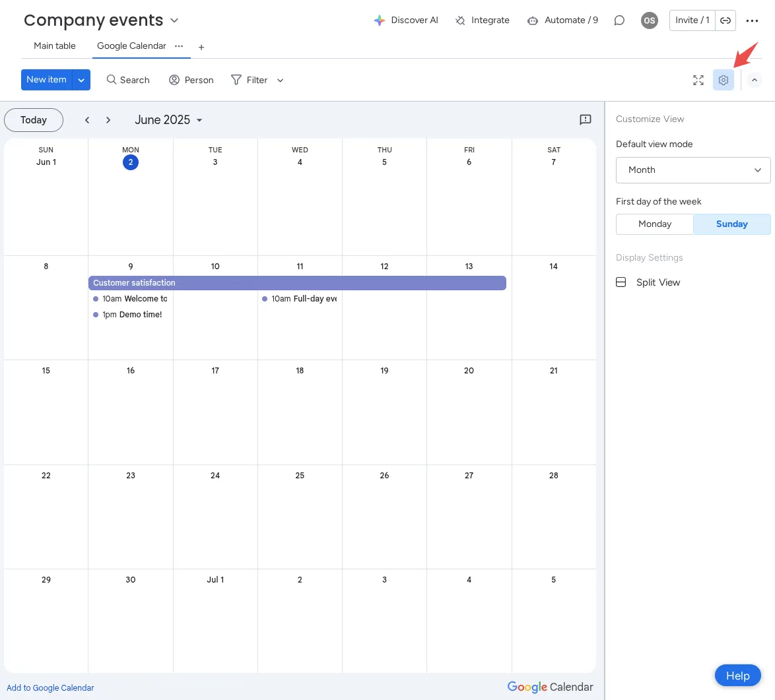Screen dimensions: 775x700
Task: Open 10am Welcome event
Action: click(131, 299)
